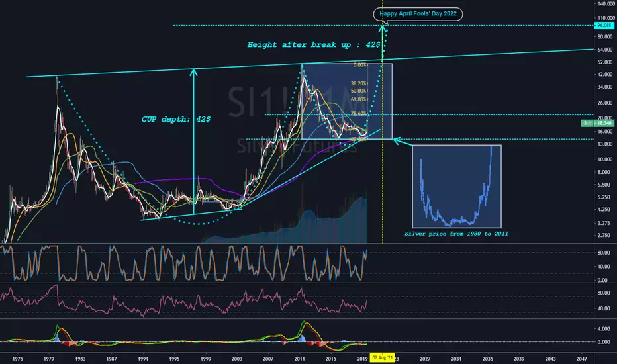This screenshot has height=364, width=617.
Task: Click the 2047 year on time axis
Action: point(582,359)
